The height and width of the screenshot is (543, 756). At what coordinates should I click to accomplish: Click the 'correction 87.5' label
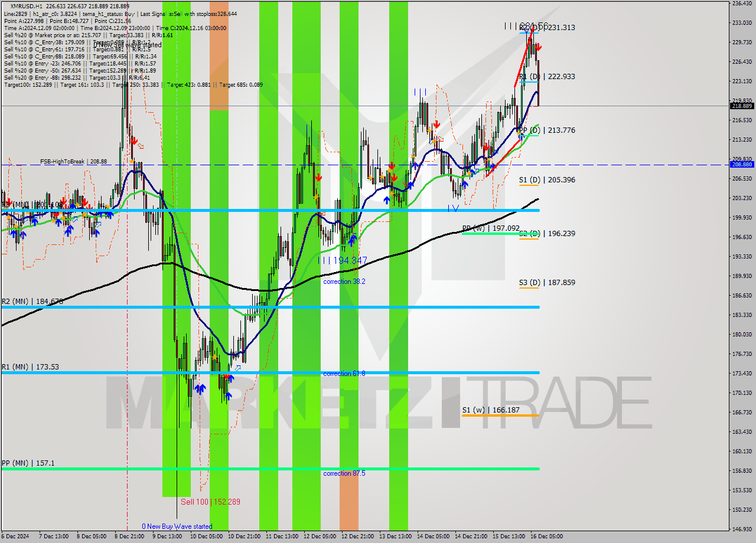344,473
